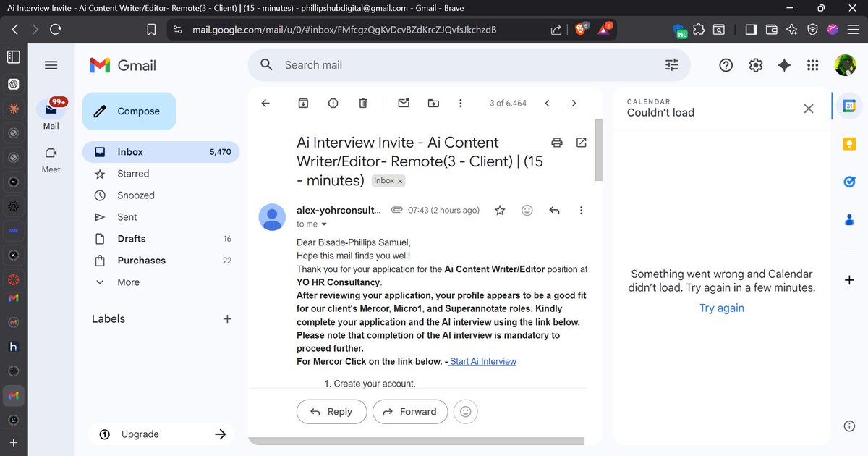Remove the Inbox label from the email
Viewport: 868px width, 456px height.
400,180
